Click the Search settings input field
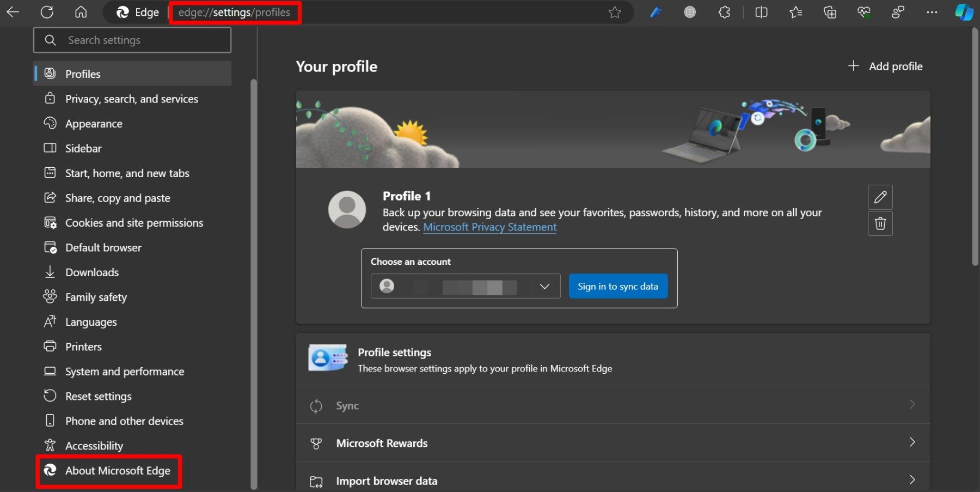This screenshot has width=980, height=492. (x=132, y=40)
